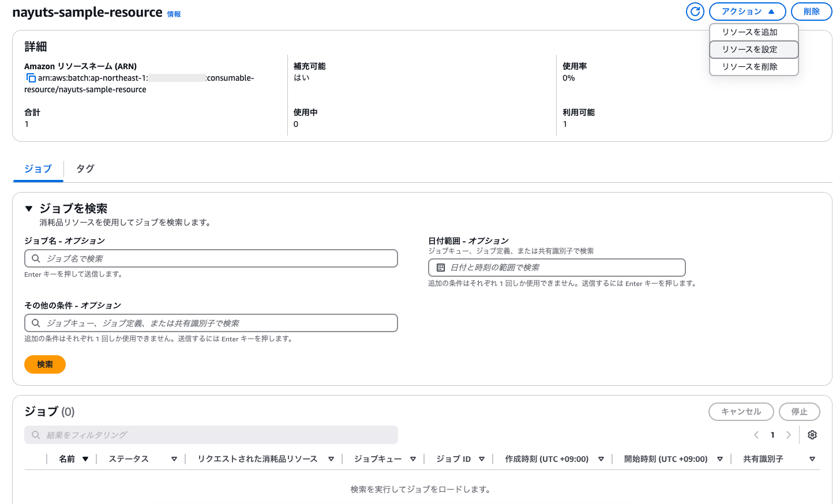Sort by 共有識別子 column arrow
Viewport: 840px width, 504px height.
pos(812,459)
